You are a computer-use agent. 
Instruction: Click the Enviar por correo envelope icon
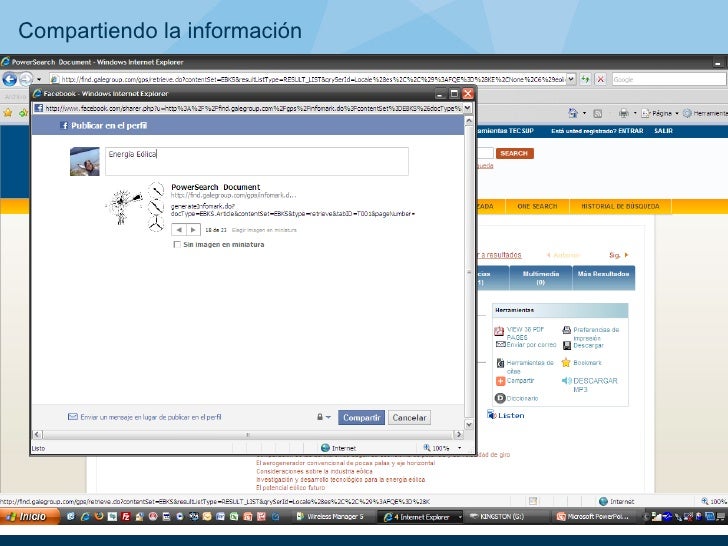point(500,344)
